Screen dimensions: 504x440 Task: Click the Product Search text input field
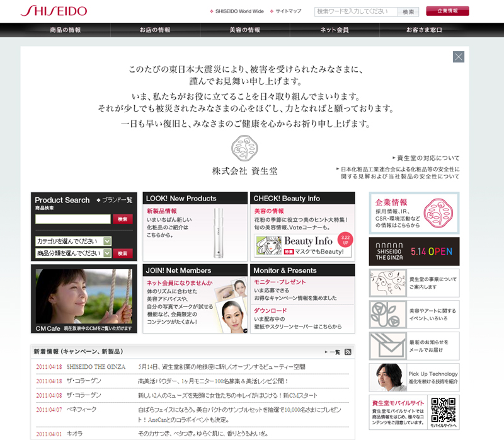tap(73, 219)
